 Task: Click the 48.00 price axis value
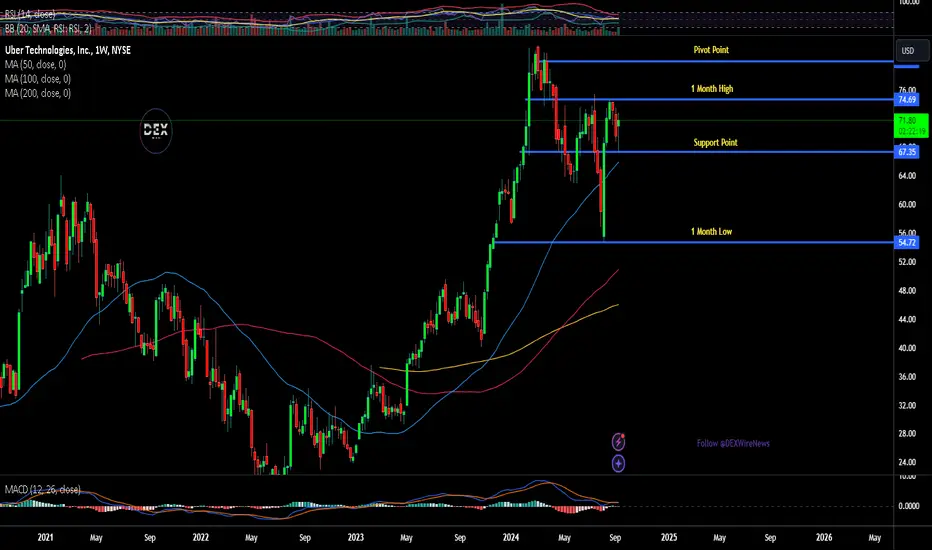click(907, 290)
